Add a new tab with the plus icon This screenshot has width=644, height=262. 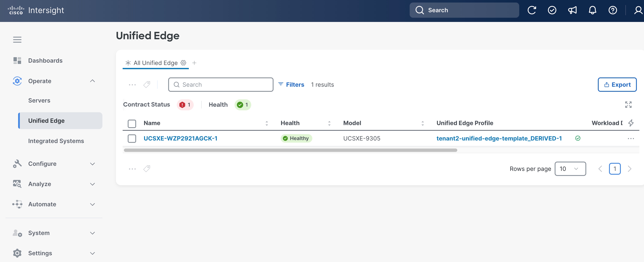pos(194,63)
